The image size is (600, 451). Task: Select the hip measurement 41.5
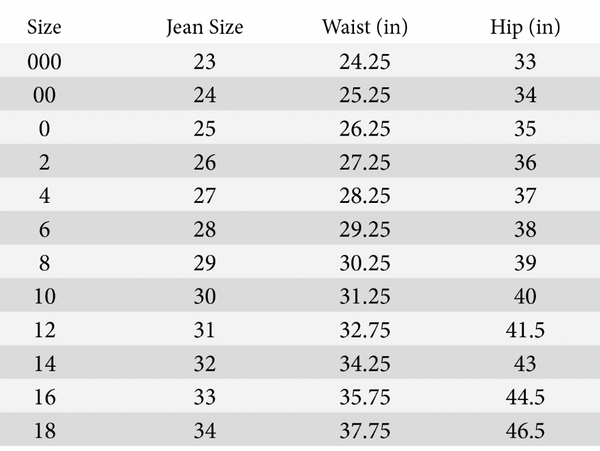tap(525, 331)
